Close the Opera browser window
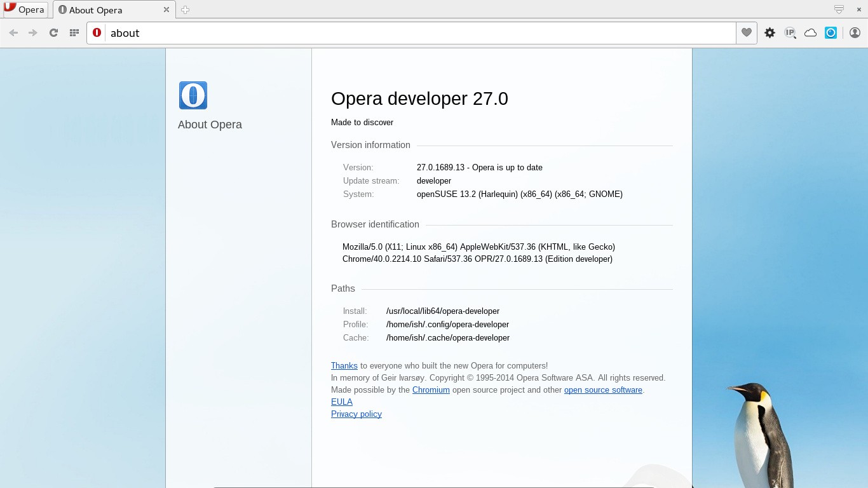 858,10
